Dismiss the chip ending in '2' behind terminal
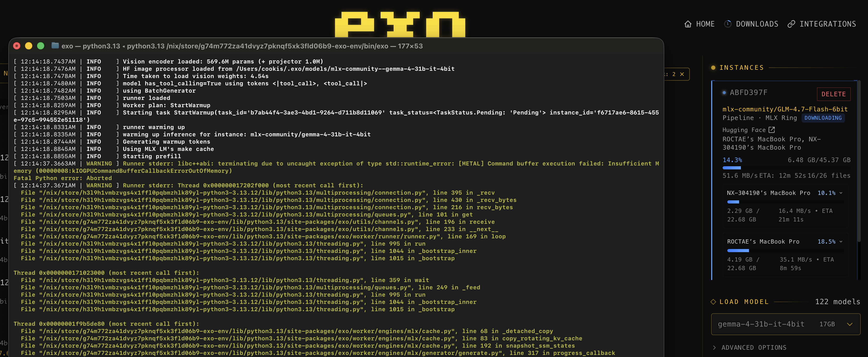This screenshot has height=357, width=868. click(x=682, y=74)
